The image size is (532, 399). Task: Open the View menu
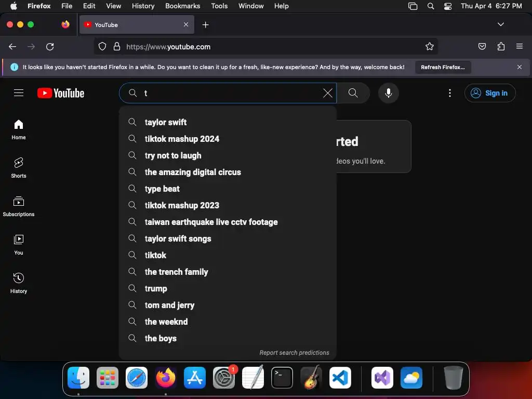pyautogui.click(x=113, y=6)
